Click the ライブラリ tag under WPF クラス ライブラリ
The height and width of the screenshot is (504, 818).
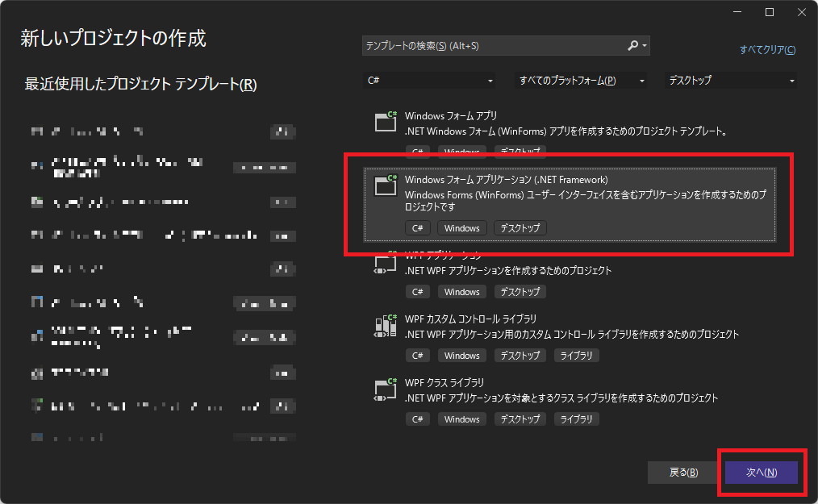(x=576, y=419)
